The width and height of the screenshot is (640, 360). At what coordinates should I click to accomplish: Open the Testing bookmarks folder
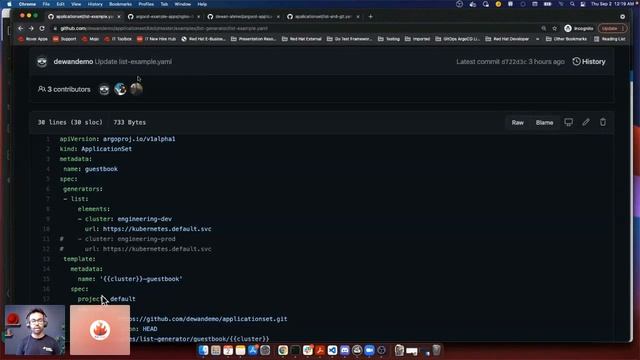coord(389,39)
